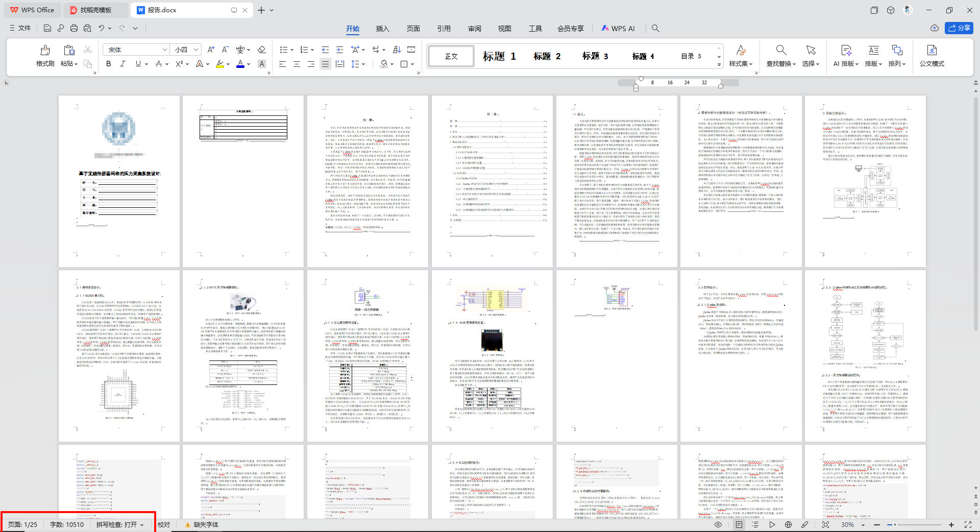980x532 pixels.
Task: Expand the bullet list dropdown arrow
Action: (292, 50)
